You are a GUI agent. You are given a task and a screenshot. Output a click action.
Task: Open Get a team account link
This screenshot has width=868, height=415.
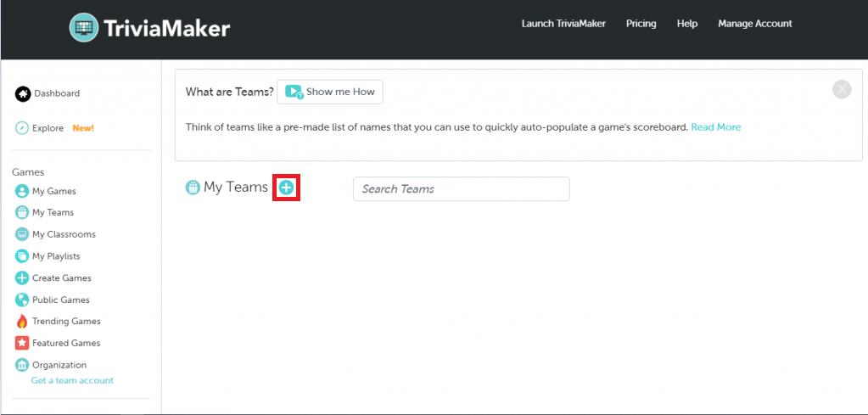(72, 381)
